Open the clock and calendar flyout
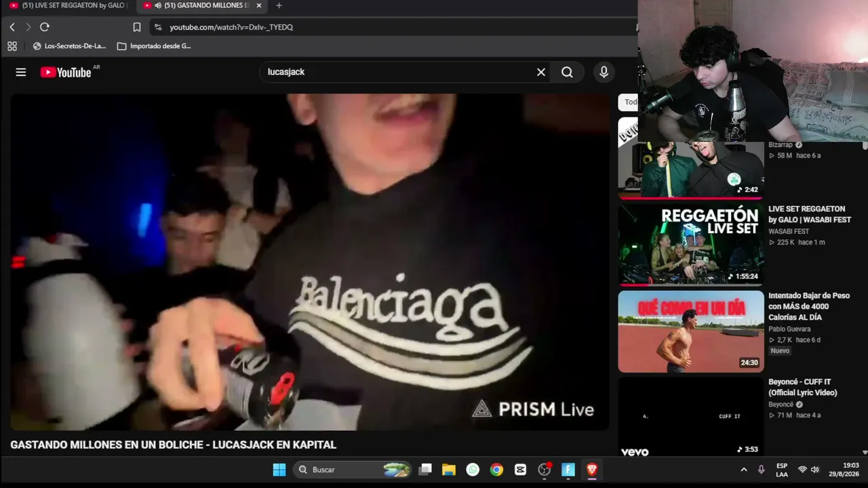Screen dimensions: 868x488 coord(844,470)
